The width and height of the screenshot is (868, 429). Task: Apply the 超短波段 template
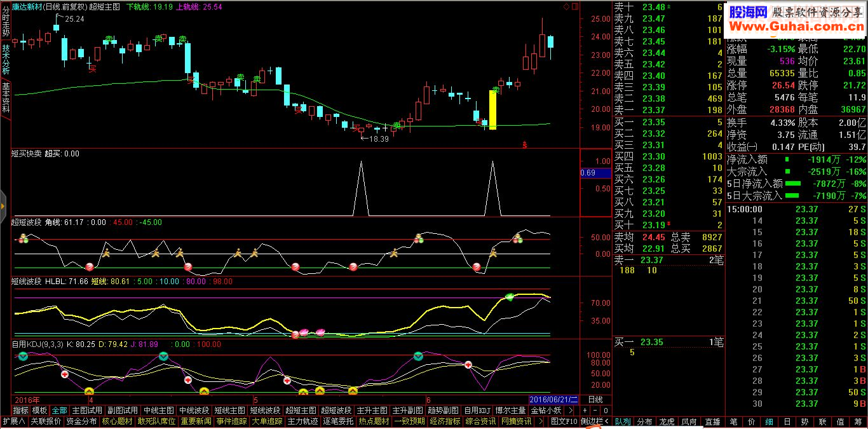pyautogui.click(x=336, y=410)
